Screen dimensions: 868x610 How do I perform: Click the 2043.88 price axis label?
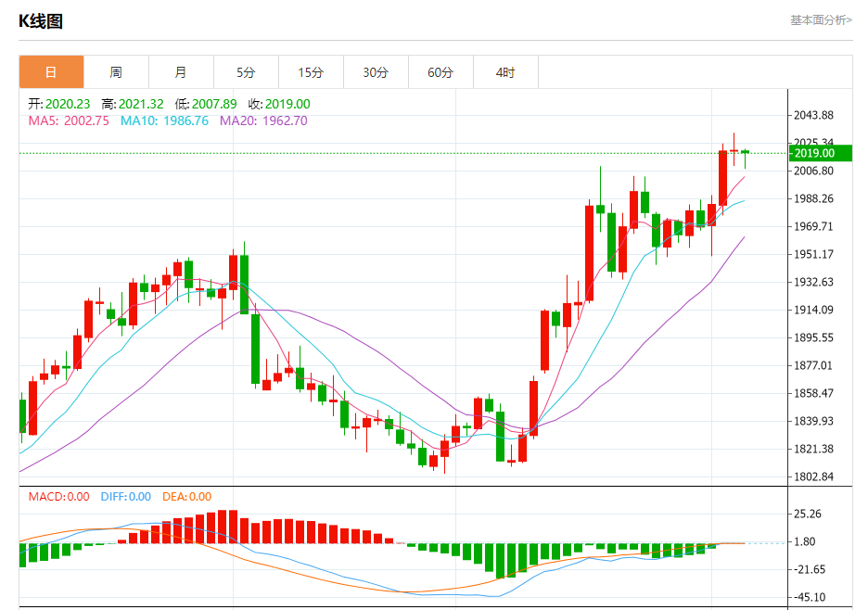pos(813,115)
